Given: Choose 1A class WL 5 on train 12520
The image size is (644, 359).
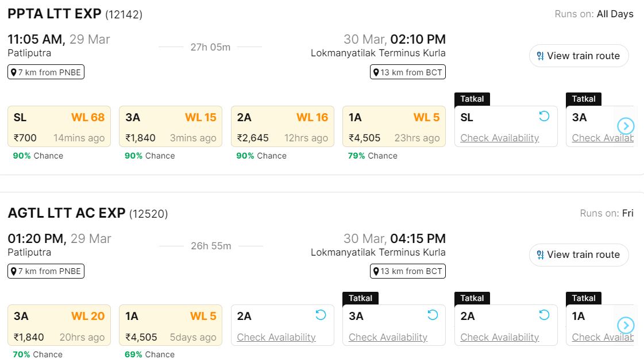Looking at the screenshot, I should 171,325.
